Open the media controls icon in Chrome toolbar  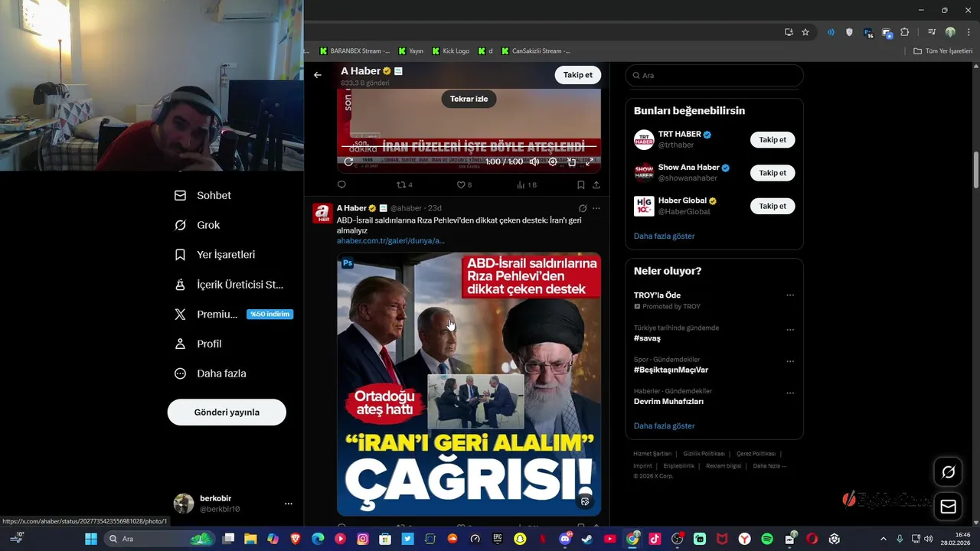[x=932, y=32]
